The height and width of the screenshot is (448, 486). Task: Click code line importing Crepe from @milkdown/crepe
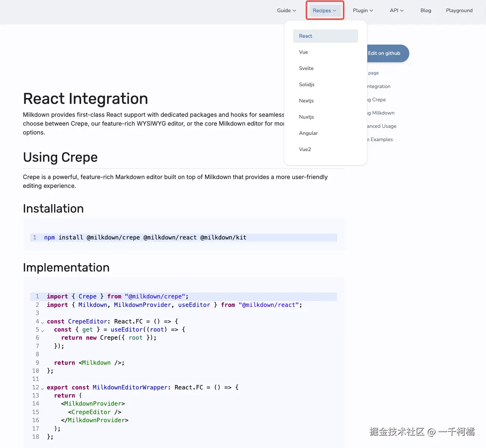[x=184, y=297]
